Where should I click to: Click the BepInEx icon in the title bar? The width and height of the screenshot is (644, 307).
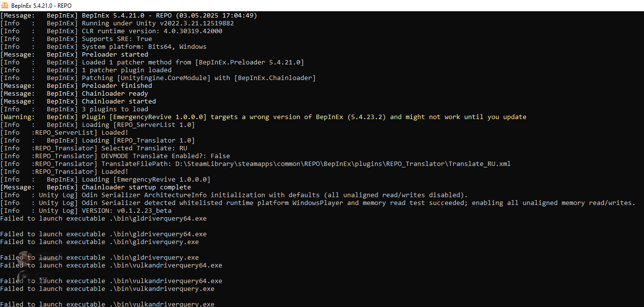click(x=5, y=5)
